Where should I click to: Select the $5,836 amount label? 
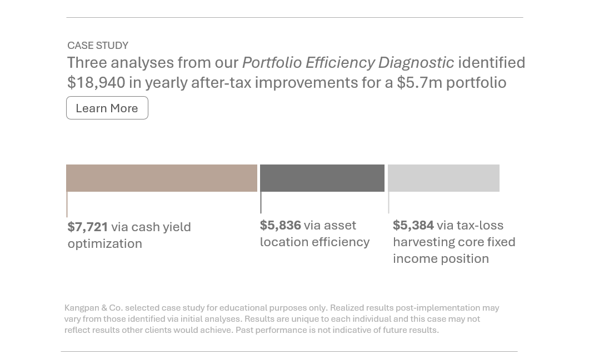280,225
